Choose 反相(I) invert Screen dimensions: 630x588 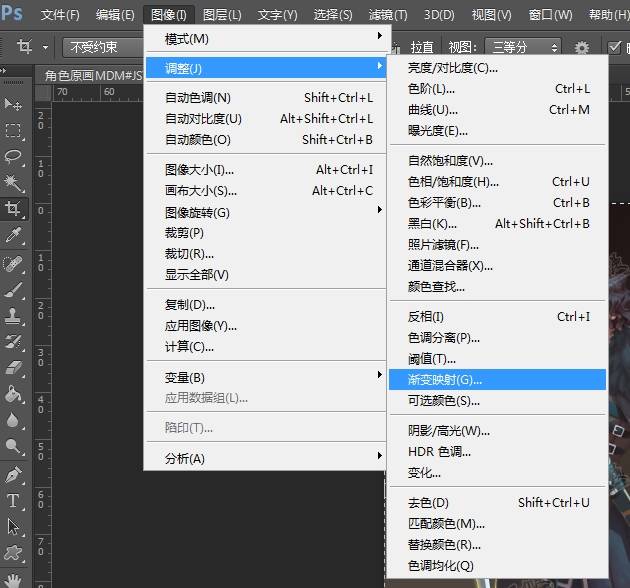click(x=497, y=317)
